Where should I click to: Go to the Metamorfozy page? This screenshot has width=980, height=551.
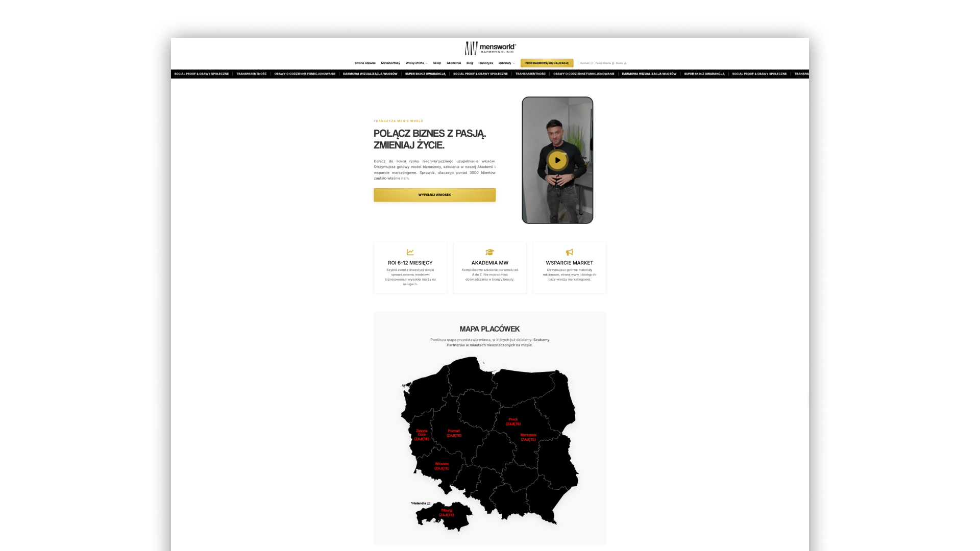pyautogui.click(x=390, y=63)
